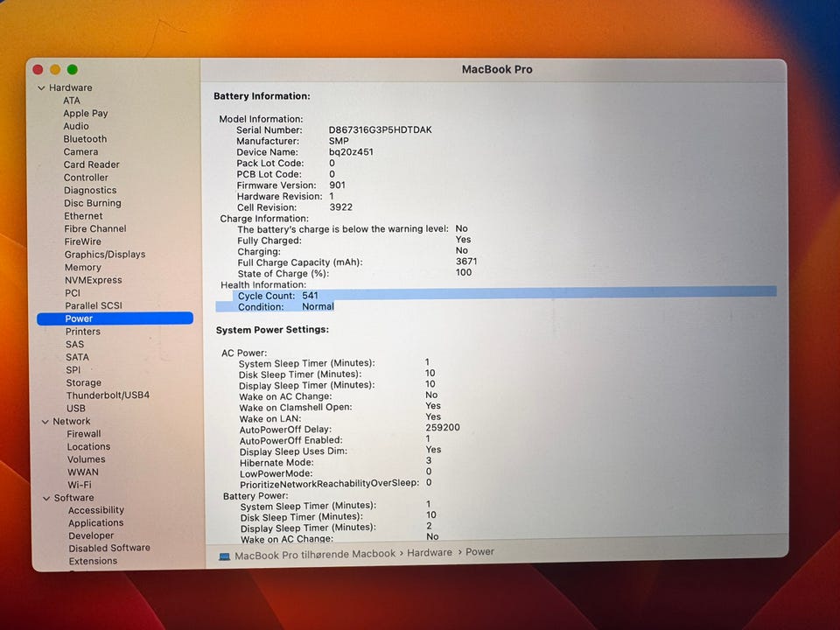
Task: Click the AutoPowerOff Delay value 259200
Action: click(x=443, y=428)
